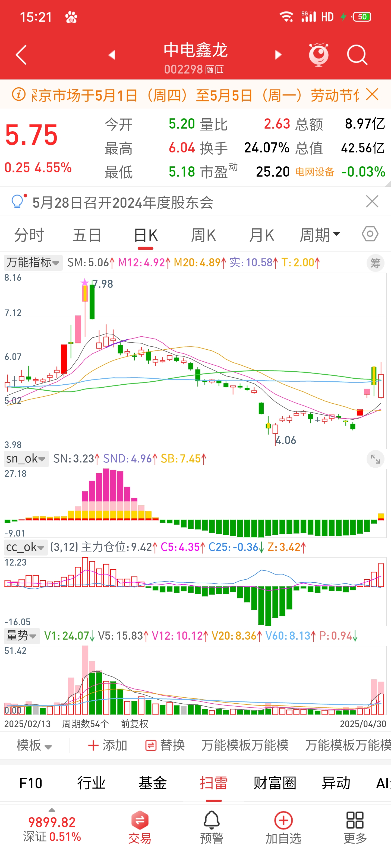Tap the chart start date 2025/02/13

pyautogui.click(x=27, y=724)
